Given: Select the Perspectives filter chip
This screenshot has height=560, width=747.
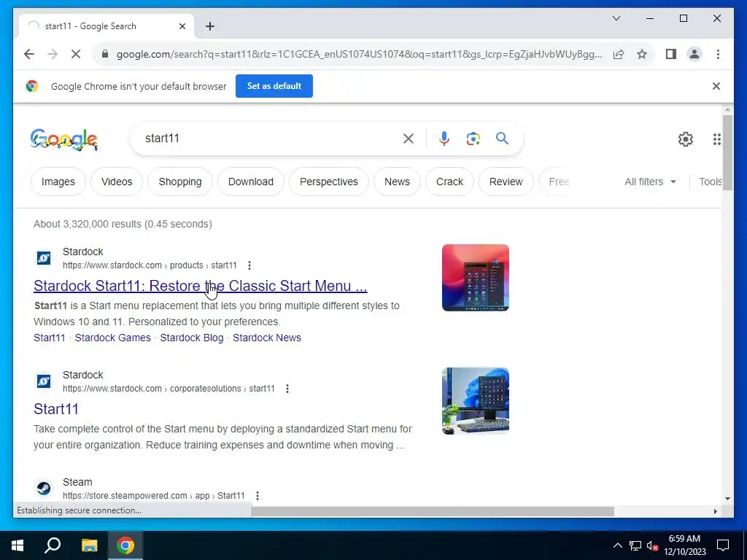Looking at the screenshot, I should pyautogui.click(x=329, y=182).
